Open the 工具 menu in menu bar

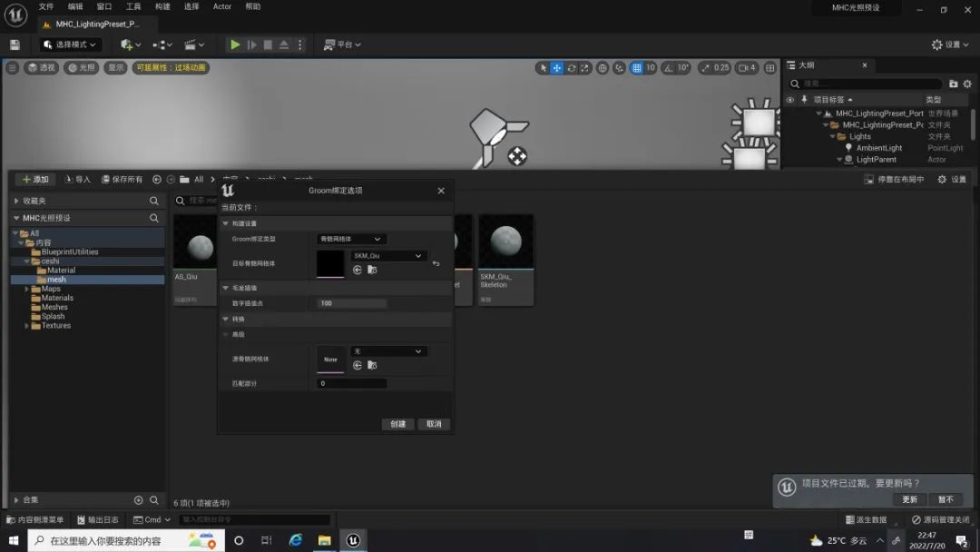133,6
